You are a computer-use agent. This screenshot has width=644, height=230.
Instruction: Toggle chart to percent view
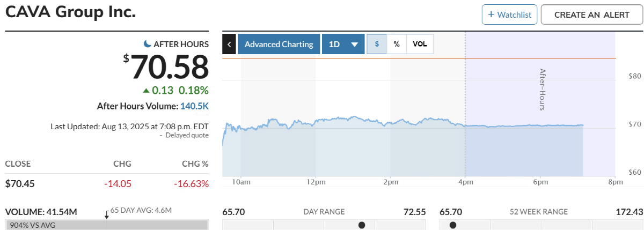pos(397,44)
